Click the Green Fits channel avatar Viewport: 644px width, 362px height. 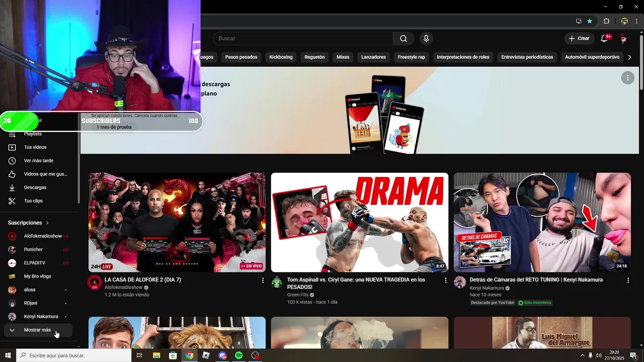pyautogui.click(x=277, y=282)
